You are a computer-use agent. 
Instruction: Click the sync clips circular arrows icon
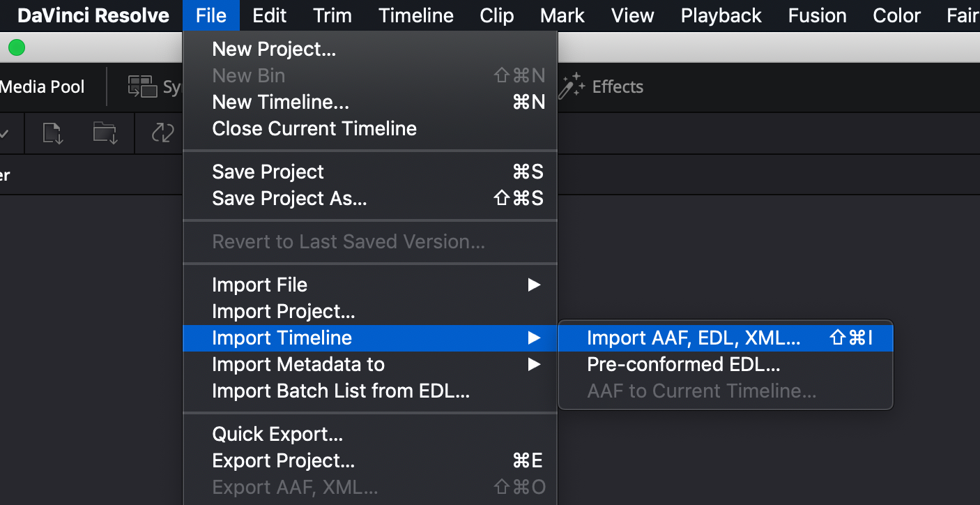(x=162, y=133)
